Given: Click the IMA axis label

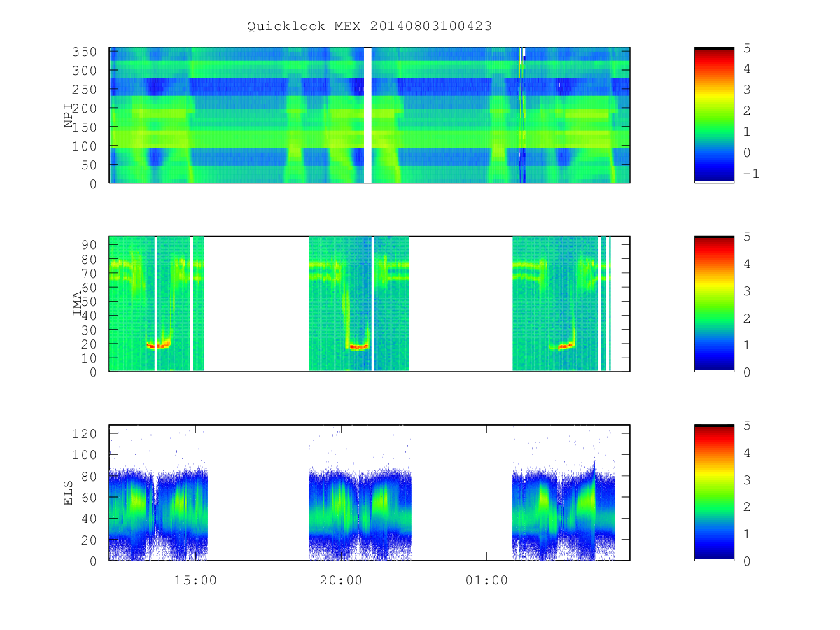Looking at the screenshot, I should pyautogui.click(x=78, y=304).
